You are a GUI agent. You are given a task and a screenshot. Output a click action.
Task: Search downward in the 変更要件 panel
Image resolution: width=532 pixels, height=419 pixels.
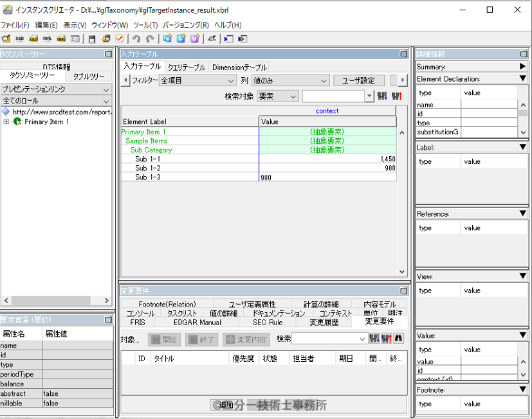click(x=374, y=338)
